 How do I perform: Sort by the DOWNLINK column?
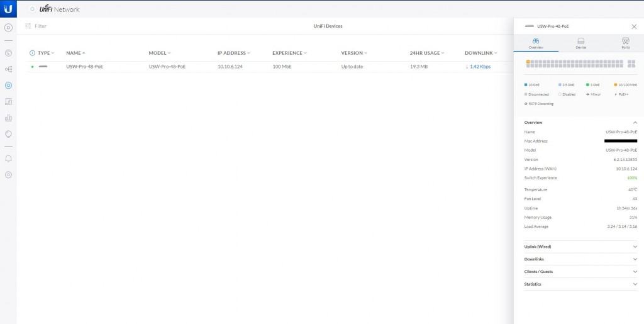[x=481, y=53]
